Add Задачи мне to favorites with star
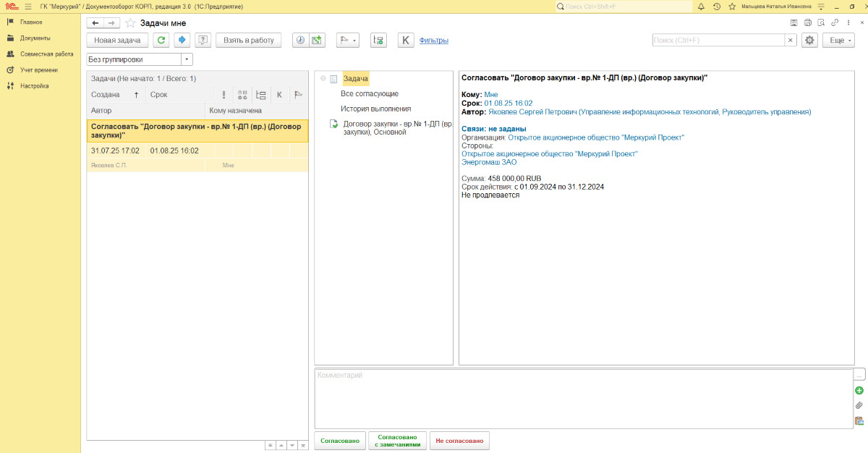This screenshot has height=453, width=868. [x=130, y=23]
